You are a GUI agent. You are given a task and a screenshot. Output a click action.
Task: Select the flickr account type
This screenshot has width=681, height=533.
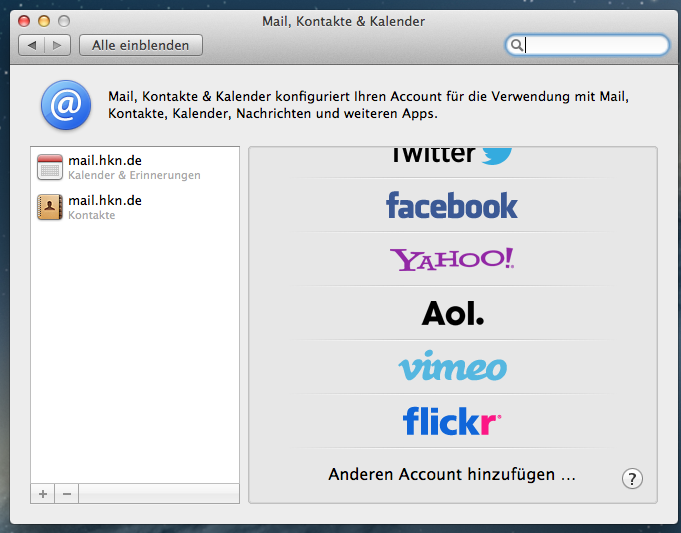452,421
